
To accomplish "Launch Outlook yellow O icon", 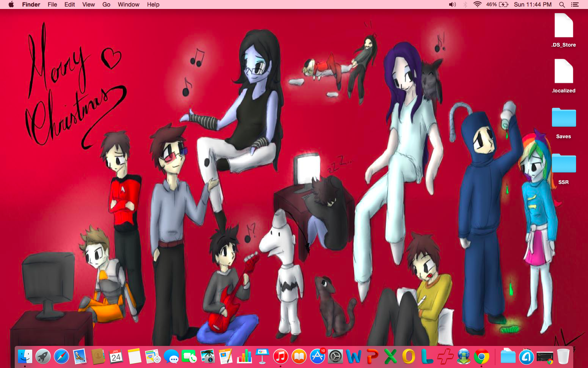I will 409,357.
